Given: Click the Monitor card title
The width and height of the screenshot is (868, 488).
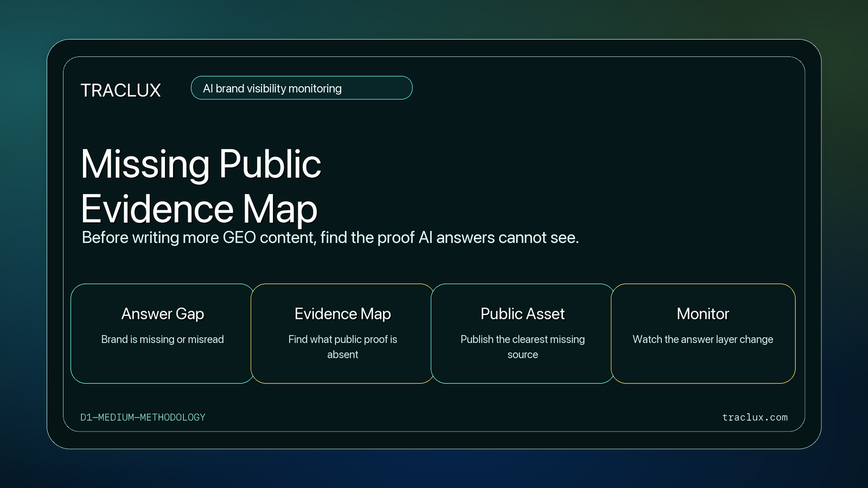Looking at the screenshot, I should pyautogui.click(x=703, y=314).
